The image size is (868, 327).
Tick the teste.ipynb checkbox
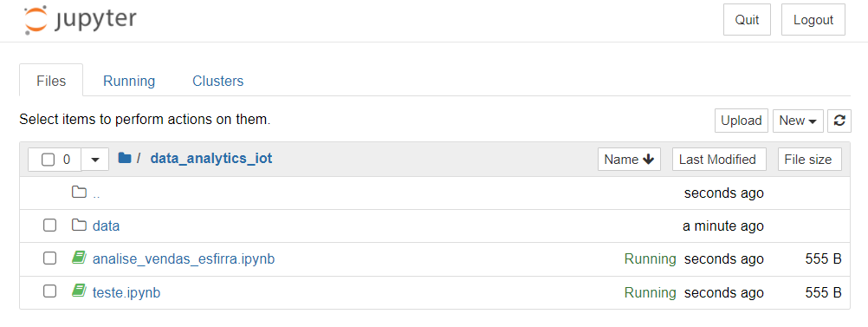[50, 291]
